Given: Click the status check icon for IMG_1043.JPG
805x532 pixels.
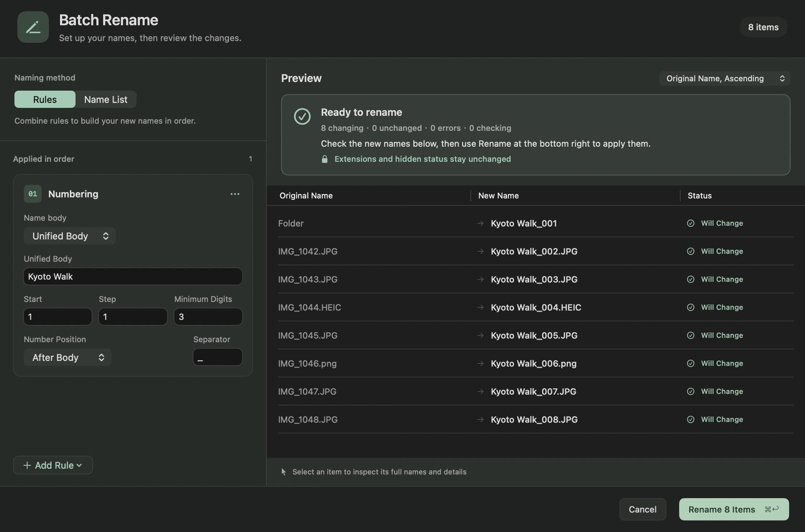Looking at the screenshot, I should 690,279.
